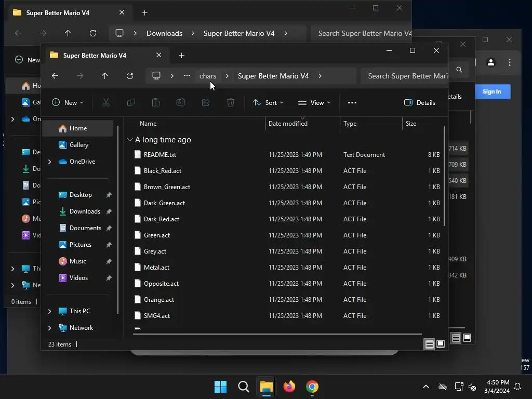Click the horizontal scrollbar under file list

click(x=277, y=334)
